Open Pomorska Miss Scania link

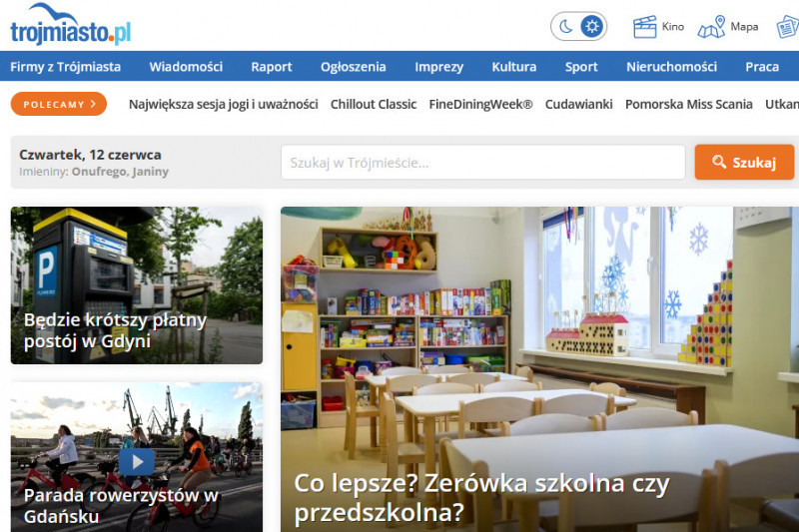click(x=688, y=104)
